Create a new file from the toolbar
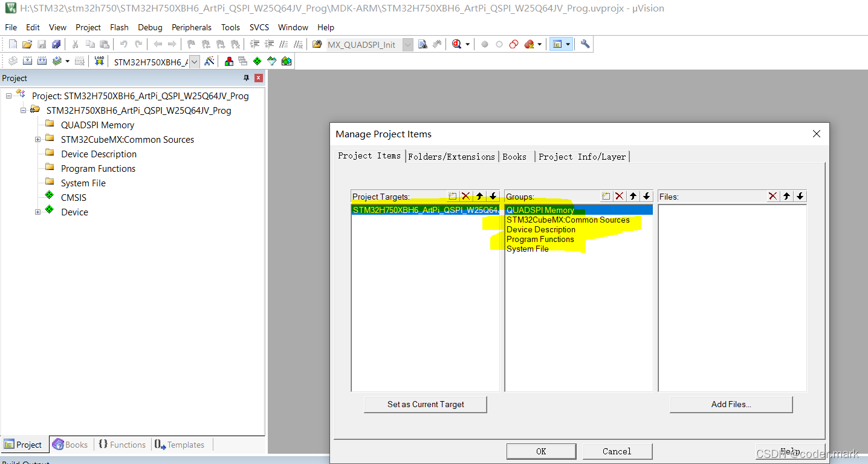The width and height of the screenshot is (868, 464). (13, 44)
